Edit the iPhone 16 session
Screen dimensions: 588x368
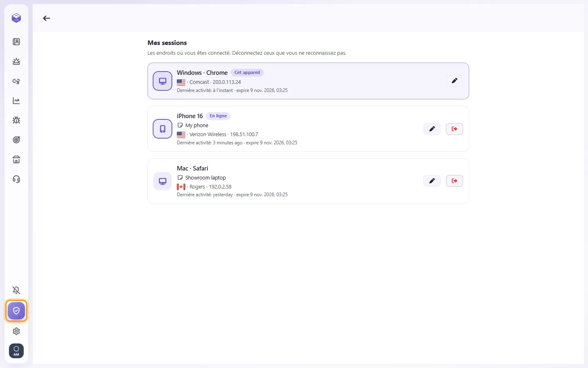coord(432,129)
